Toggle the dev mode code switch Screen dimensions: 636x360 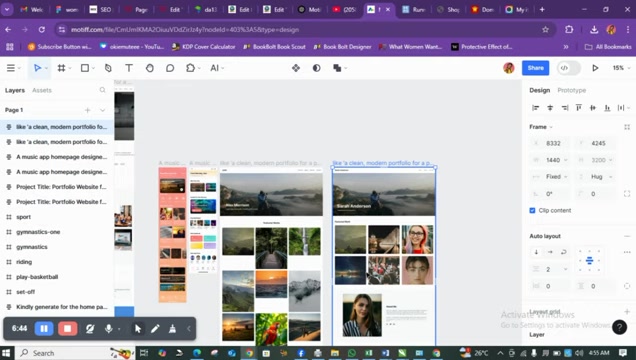568,68
